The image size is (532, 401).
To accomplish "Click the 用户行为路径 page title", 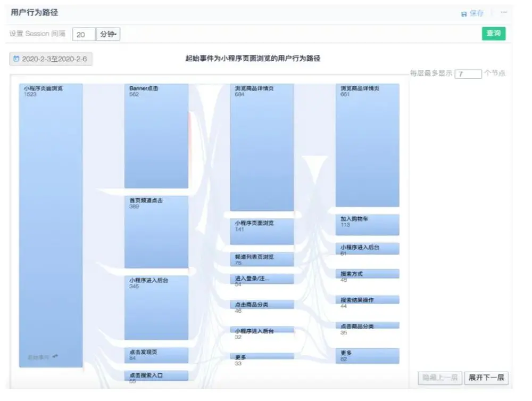I will [x=34, y=13].
